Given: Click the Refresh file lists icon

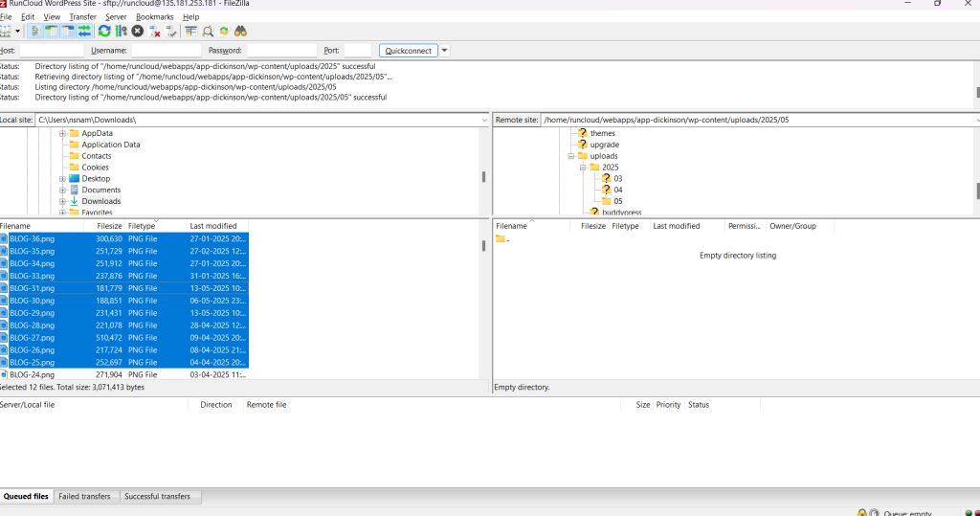Looking at the screenshot, I should point(104,32).
